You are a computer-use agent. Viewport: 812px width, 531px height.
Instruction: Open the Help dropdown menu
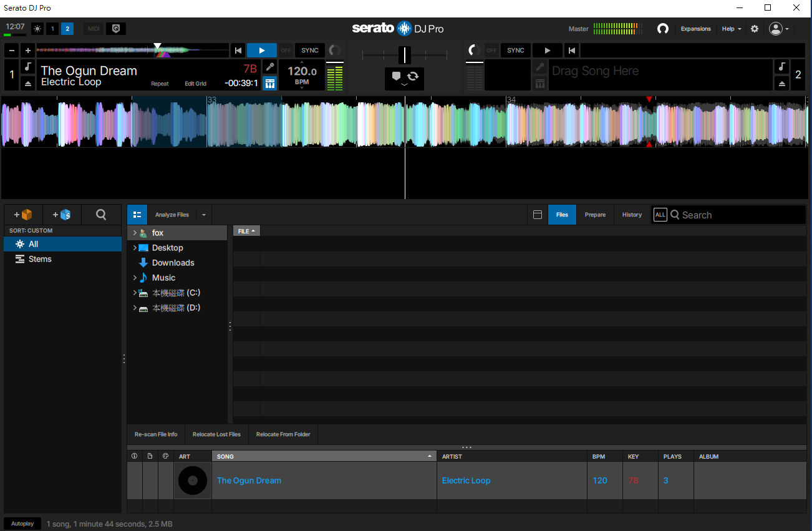(x=732, y=29)
